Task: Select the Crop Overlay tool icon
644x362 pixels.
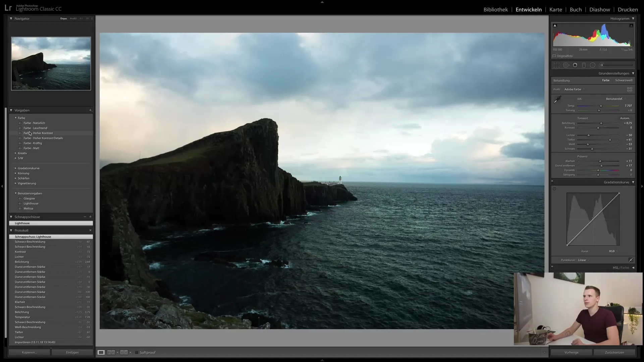Action: 556,65
